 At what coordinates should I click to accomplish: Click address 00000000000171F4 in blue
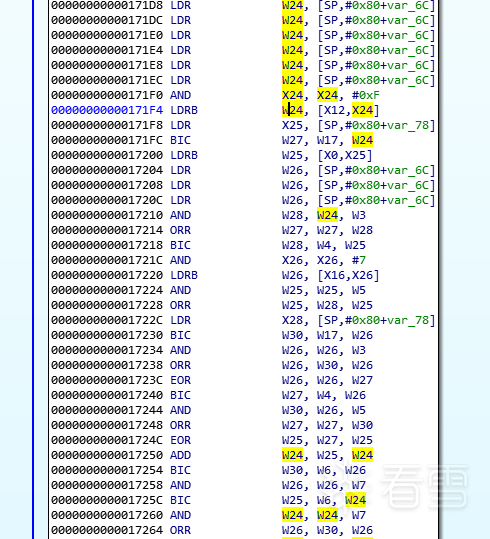(x=107, y=110)
